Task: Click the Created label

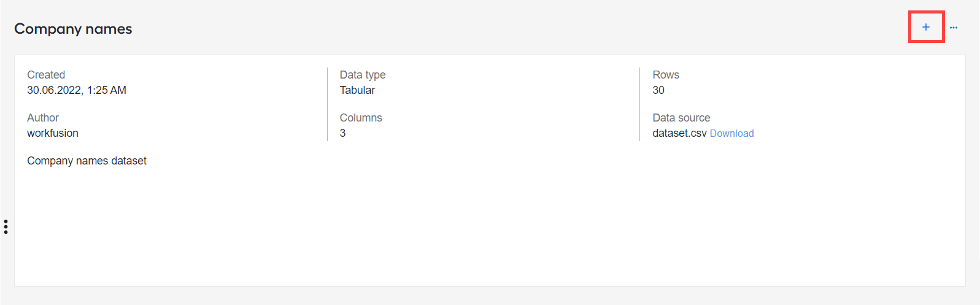Action: coord(46,75)
